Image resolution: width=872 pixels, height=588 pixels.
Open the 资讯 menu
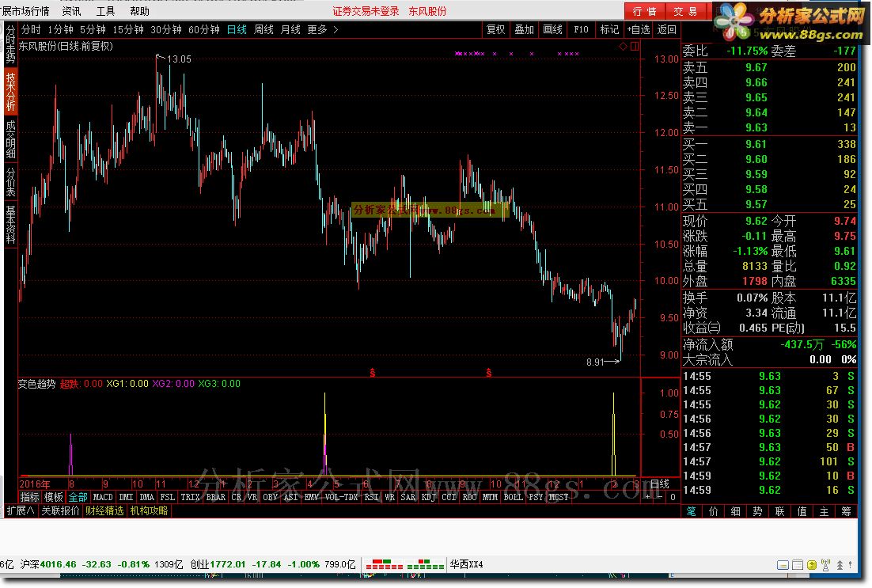pos(71,11)
